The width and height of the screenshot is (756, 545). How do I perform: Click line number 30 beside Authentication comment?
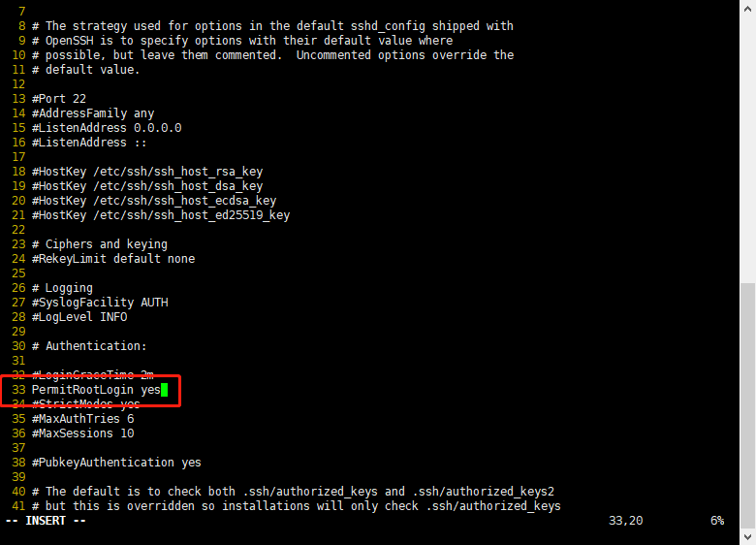[x=18, y=346]
